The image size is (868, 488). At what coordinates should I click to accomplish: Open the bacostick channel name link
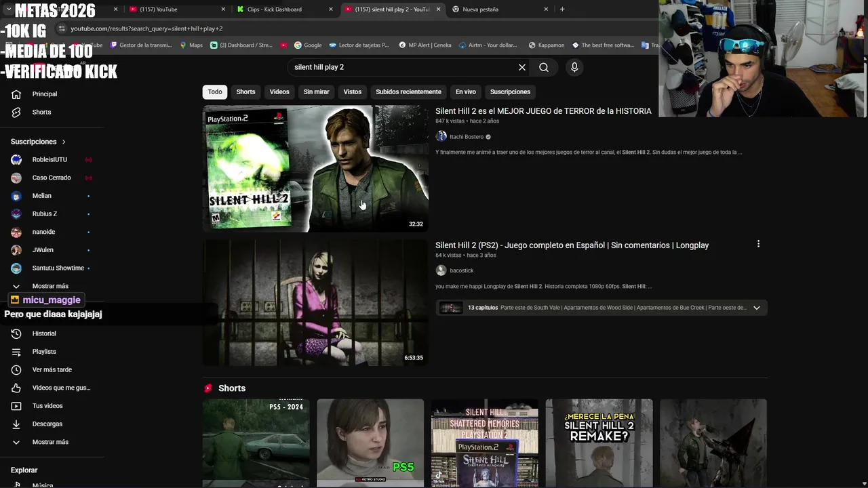[461, 270]
